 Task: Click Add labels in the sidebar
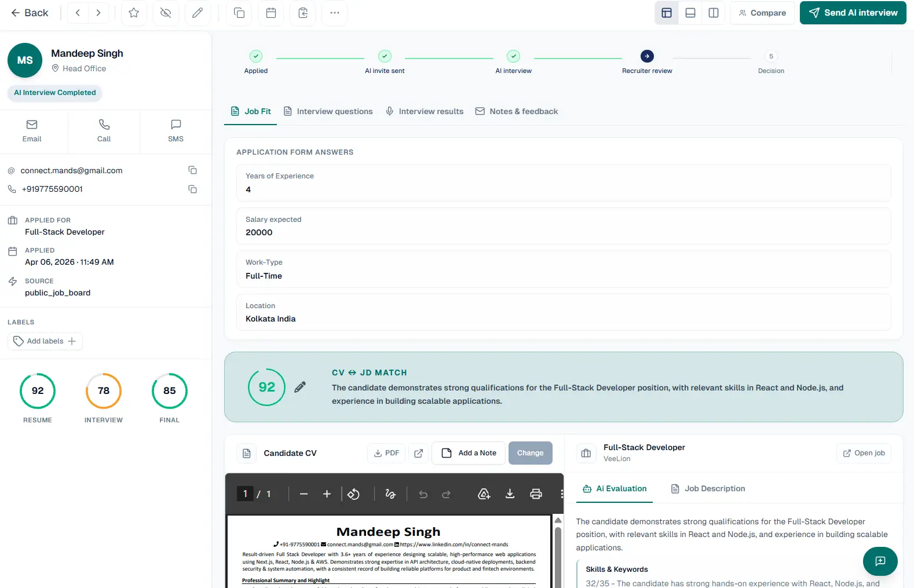pos(45,341)
